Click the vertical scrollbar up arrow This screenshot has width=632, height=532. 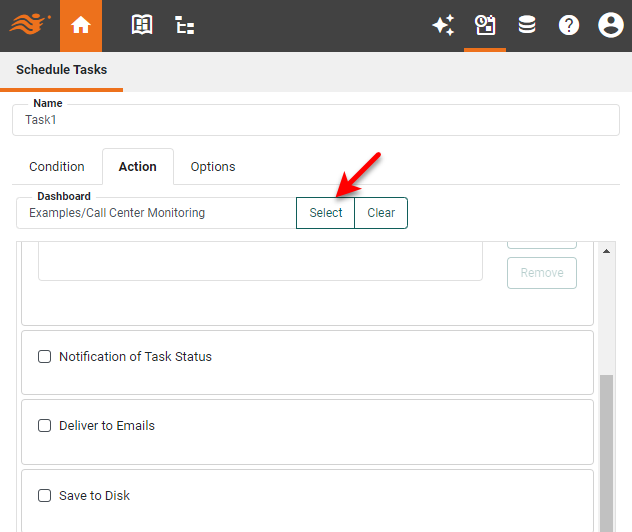pos(607,250)
